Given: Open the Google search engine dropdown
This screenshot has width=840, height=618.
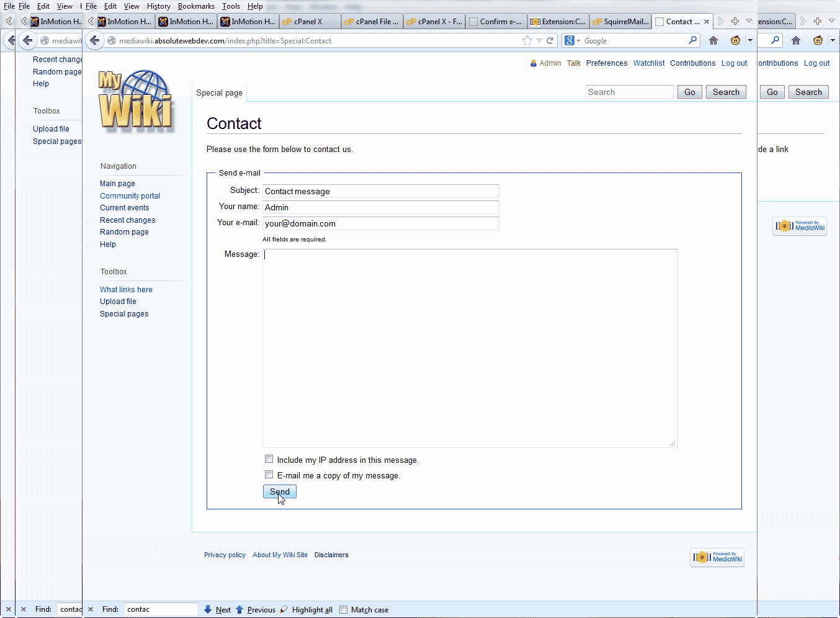Looking at the screenshot, I should coord(572,41).
